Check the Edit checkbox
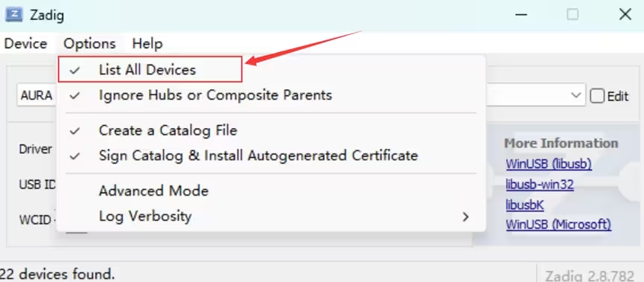 pyautogui.click(x=597, y=96)
